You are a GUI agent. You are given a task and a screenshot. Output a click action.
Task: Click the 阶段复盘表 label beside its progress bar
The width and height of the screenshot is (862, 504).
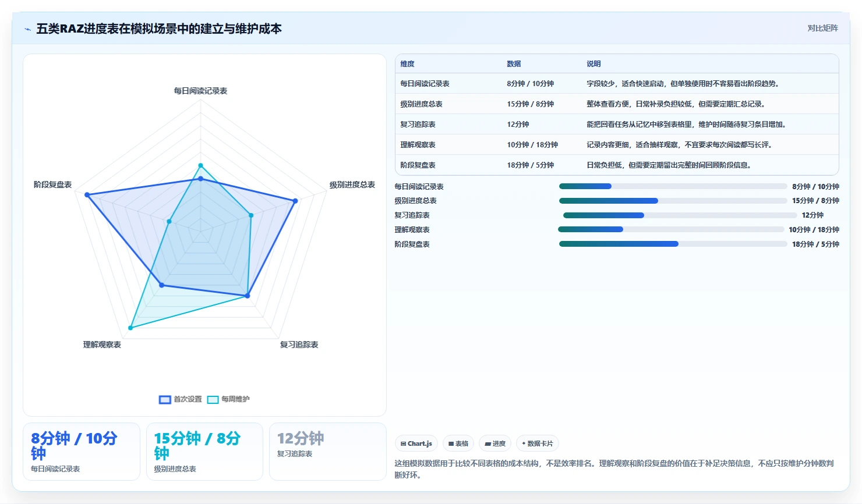pos(412,244)
